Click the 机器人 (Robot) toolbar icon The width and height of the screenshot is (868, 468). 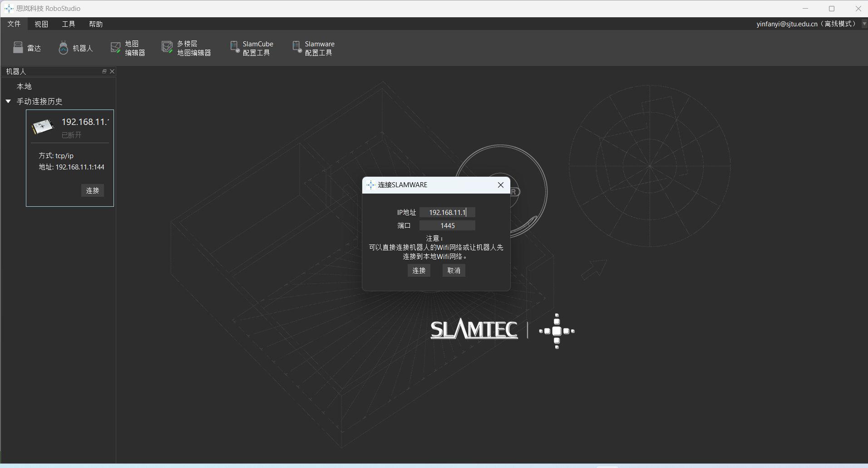pyautogui.click(x=64, y=48)
